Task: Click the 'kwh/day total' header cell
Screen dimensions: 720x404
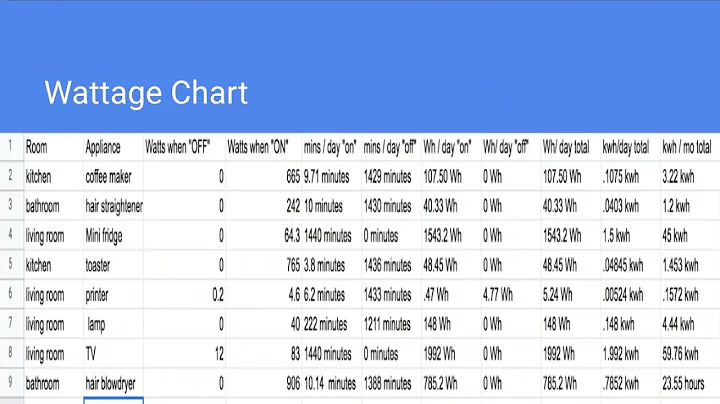Action: pyautogui.click(x=626, y=147)
